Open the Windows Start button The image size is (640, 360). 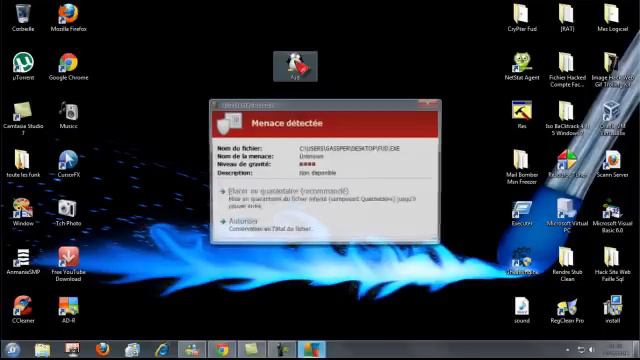point(13,350)
